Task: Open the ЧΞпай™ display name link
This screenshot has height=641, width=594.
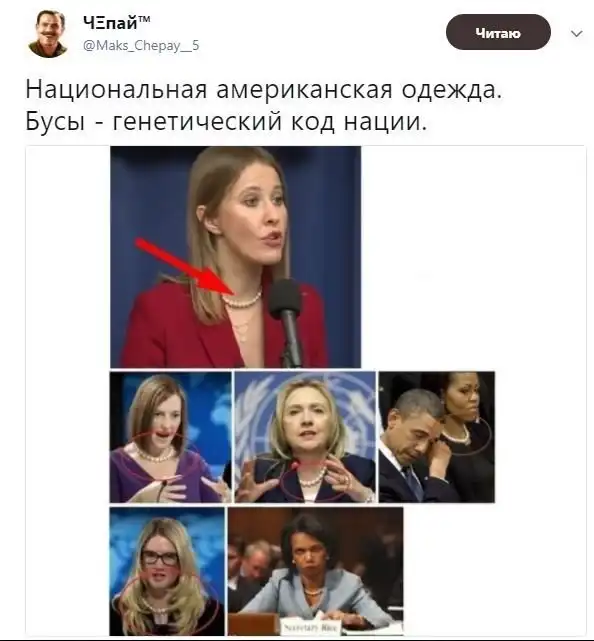Action: click(117, 22)
